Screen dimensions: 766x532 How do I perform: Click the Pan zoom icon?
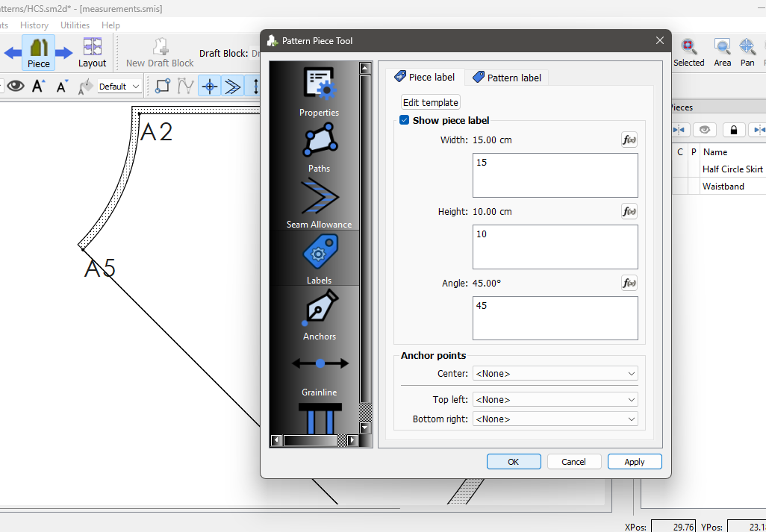pos(747,52)
